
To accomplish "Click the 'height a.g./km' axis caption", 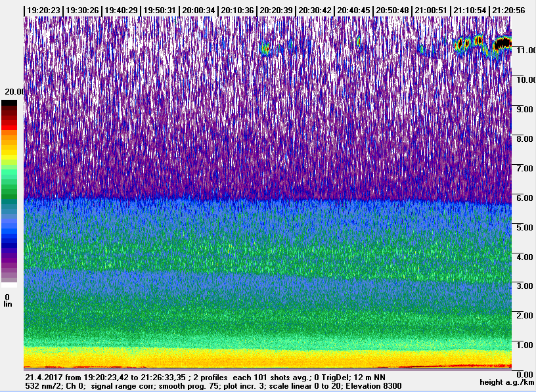I will tap(507, 382).
